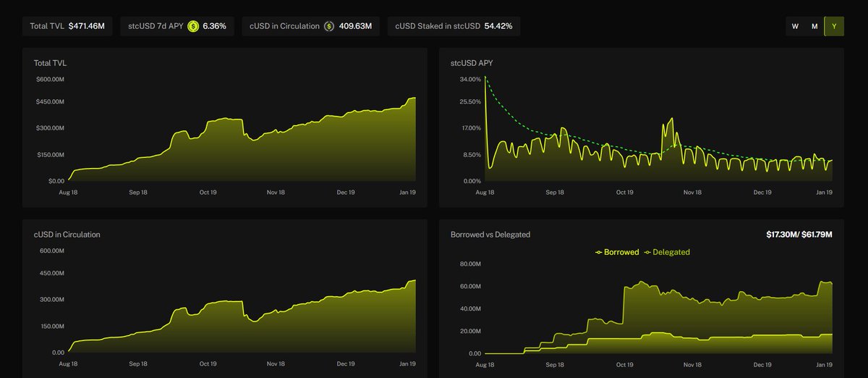Click Aug 18 label on stcUSD APY chart
868x378 pixels.
pyautogui.click(x=485, y=192)
